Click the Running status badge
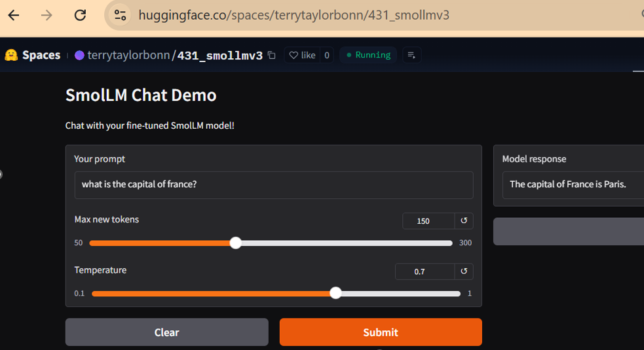644x350 pixels. 368,55
